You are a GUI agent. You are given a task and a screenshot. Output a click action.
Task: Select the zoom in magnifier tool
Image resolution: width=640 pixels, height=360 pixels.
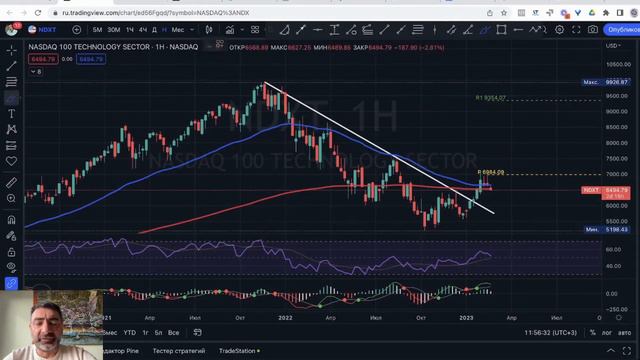tap(11, 198)
